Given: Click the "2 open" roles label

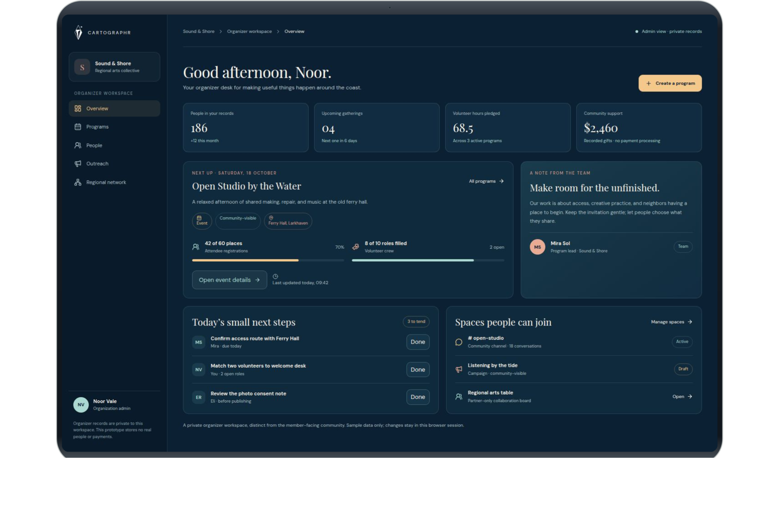Looking at the screenshot, I should pos(497,247).
